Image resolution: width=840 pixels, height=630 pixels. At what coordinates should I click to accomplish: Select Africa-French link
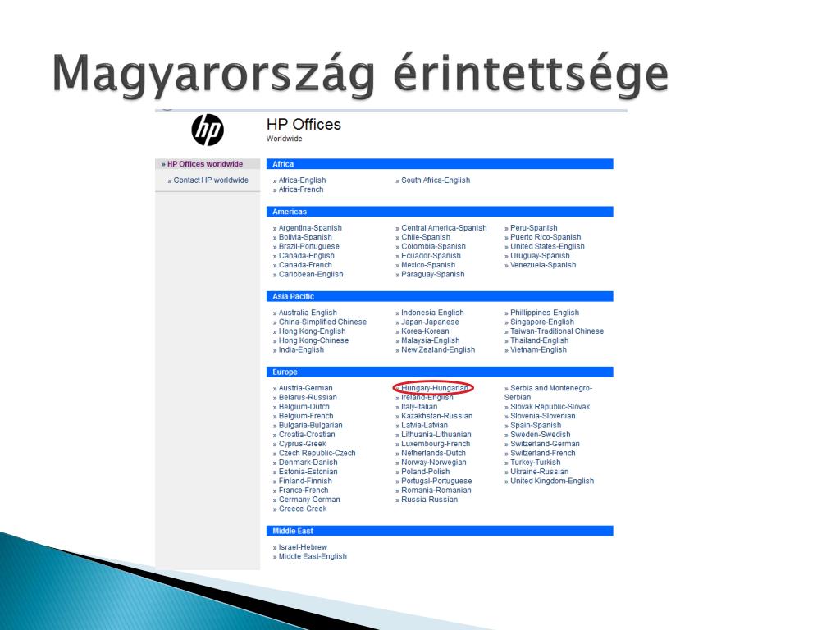coord(301,189)
